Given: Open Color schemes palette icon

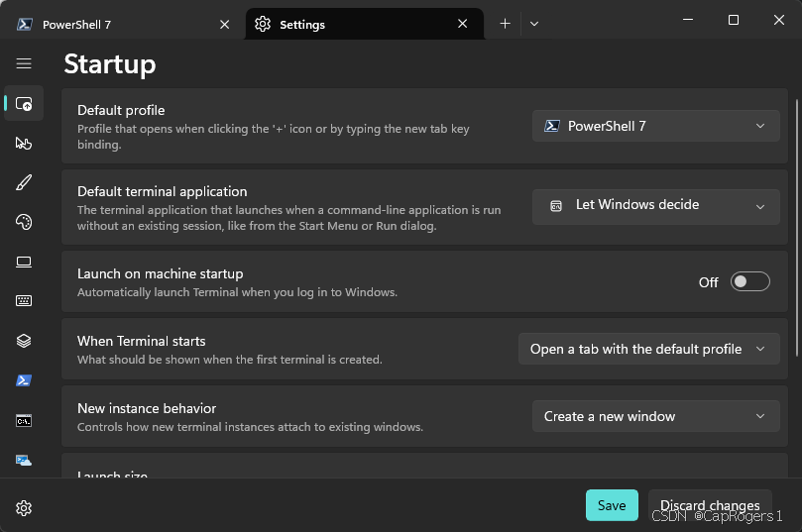Looking at the screenshot, I should pos(24,222).
